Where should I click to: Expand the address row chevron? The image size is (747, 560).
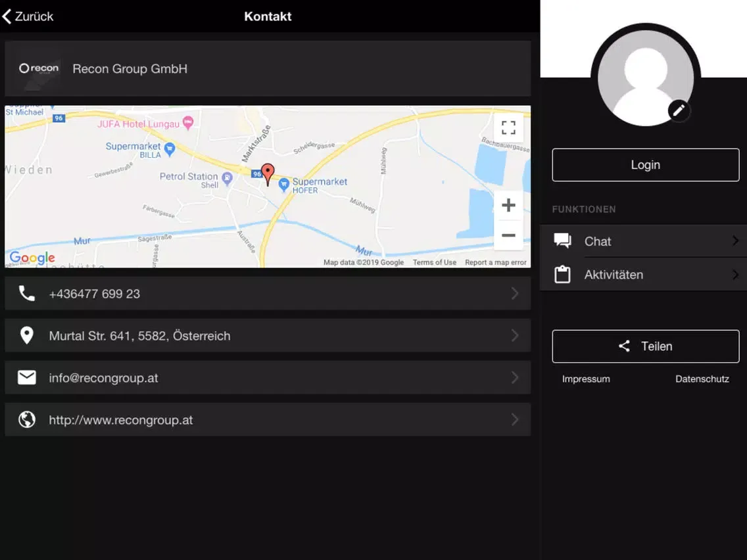(514, 335)
